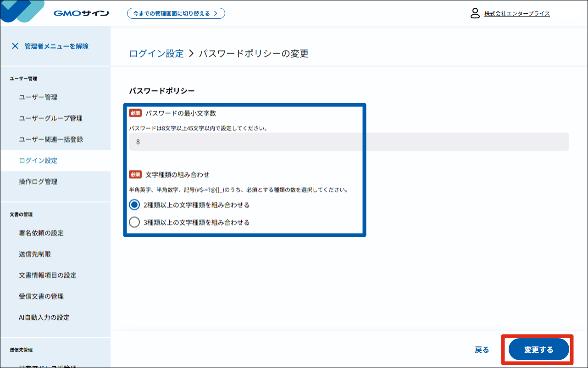Click chevron in switch management screen button
The width and height of the screenshot is (588, 368).
216,13
